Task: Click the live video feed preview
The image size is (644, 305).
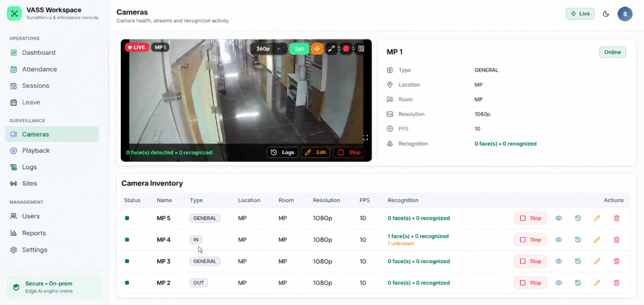Action: pos(246,100)
